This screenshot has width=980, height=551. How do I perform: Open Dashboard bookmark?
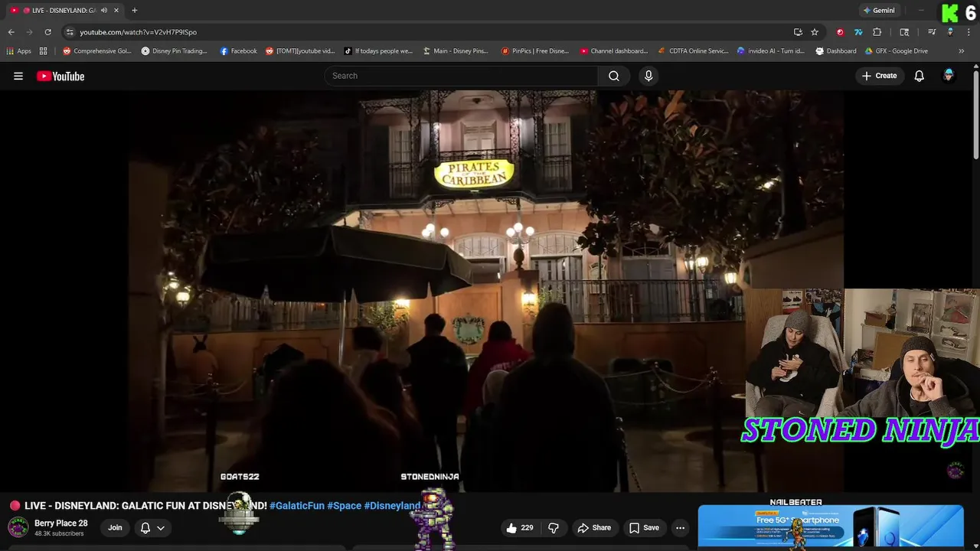tap(836, 51)
